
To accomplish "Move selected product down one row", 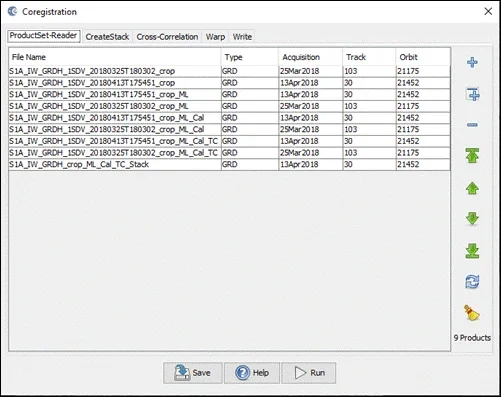I will (472, 219).
